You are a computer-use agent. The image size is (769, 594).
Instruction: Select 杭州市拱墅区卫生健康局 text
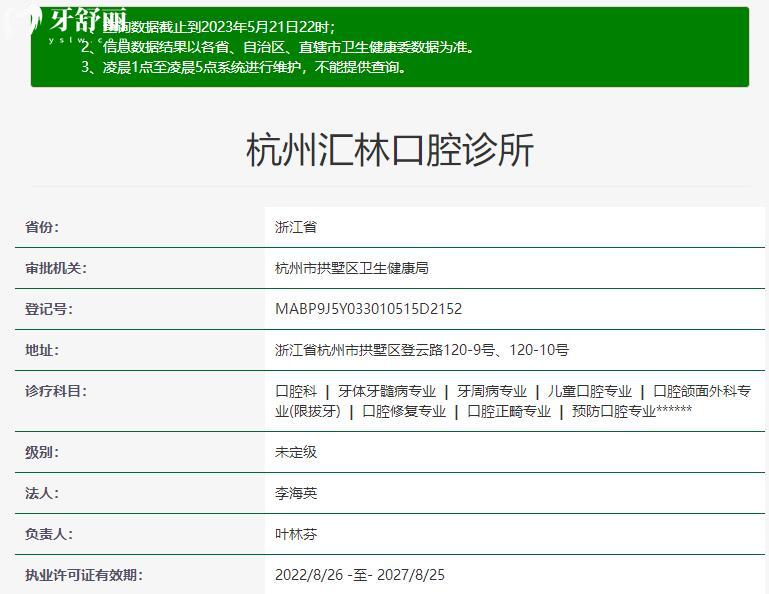tap(352, 268)
